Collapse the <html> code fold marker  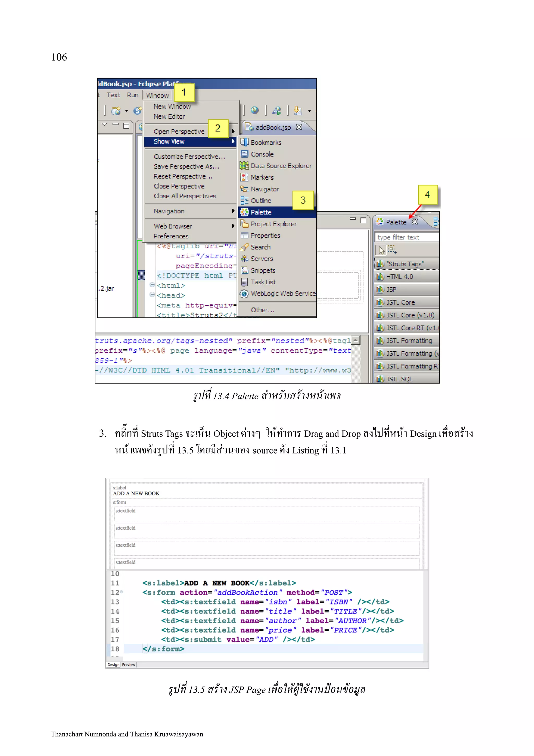click(152, 285)
